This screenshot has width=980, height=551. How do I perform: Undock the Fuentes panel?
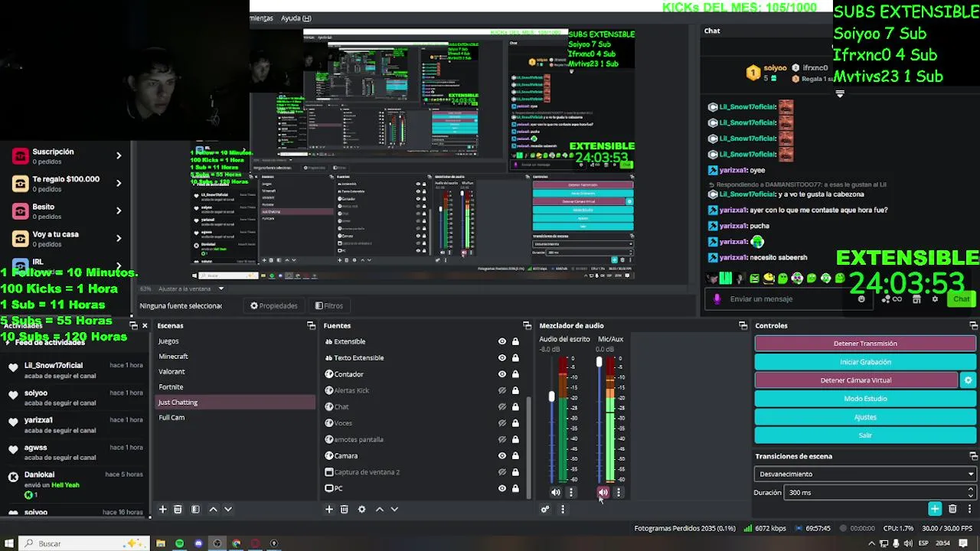527,325
